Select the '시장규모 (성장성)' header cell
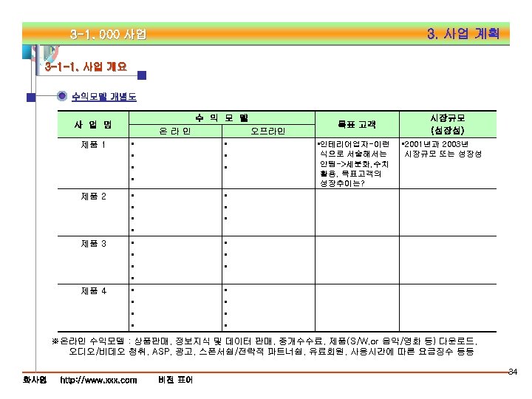 click(x=448, y=125)
